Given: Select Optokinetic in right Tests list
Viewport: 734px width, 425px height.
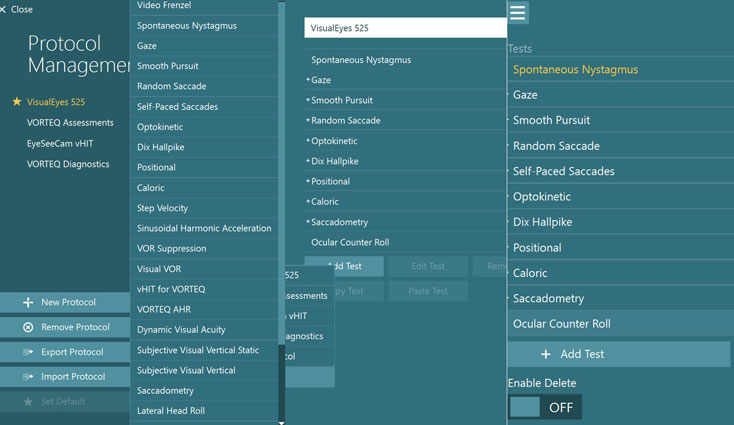Looking at the screenshot, I should pyautogui.click(x=621, y=197).
